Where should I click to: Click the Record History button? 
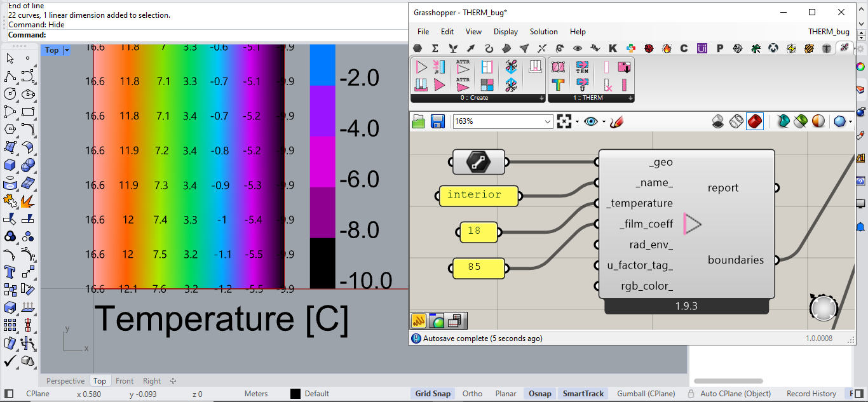(811, 394)
